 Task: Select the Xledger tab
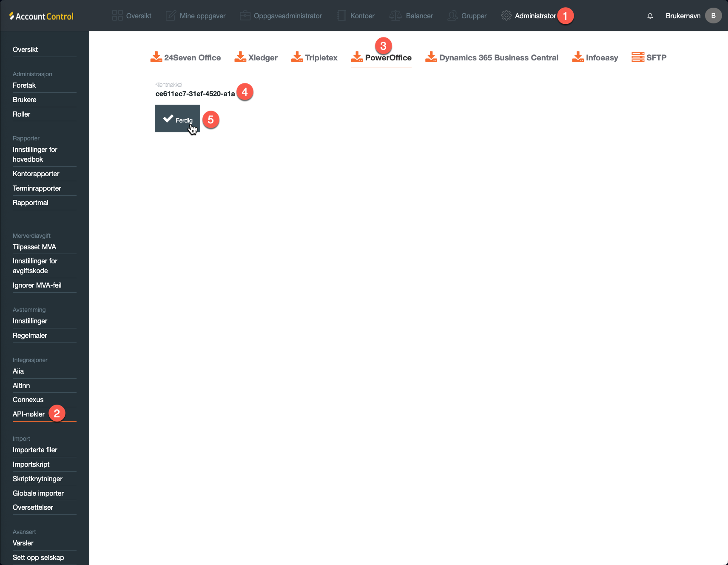coord(256,57)
